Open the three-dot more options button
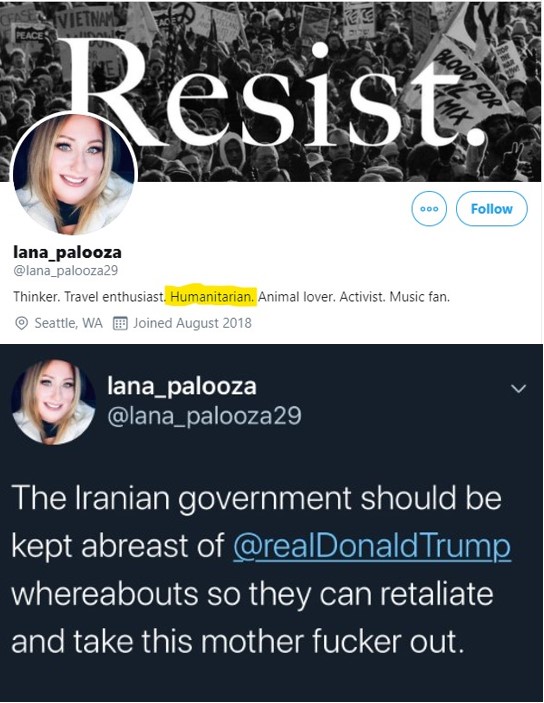544x703 pixels. 429,208
